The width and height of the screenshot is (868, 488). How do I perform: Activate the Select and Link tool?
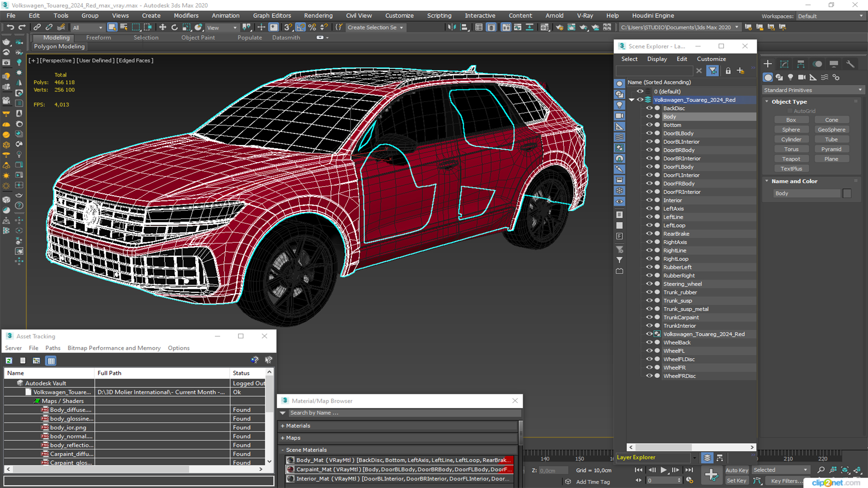pyautogui.click(x=37, y=28)
